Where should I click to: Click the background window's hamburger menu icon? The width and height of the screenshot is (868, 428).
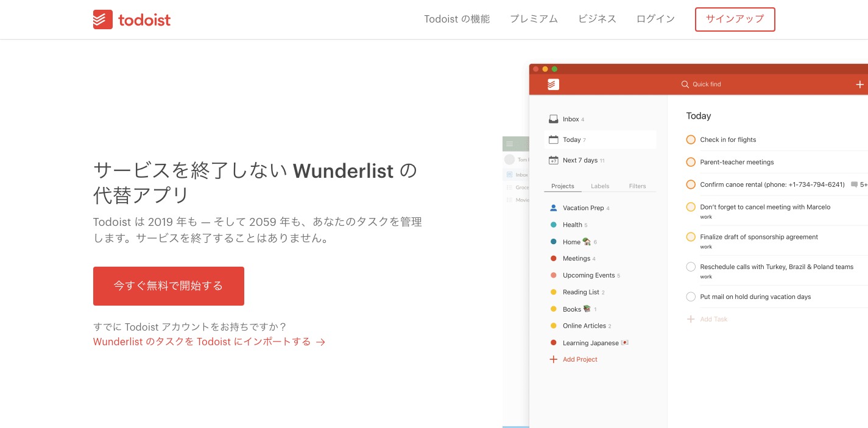point(510,144)
